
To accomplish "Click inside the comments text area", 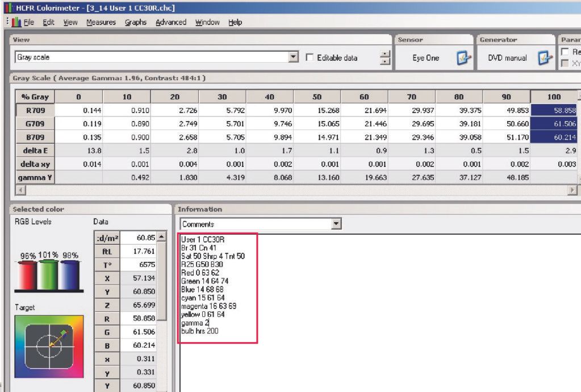I will [380, 313].
